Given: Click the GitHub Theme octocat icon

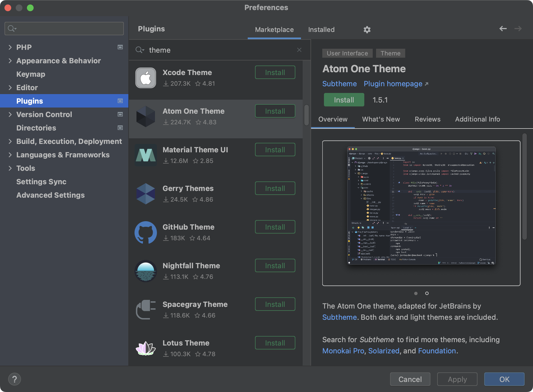Looking at the screenshot, I should pyautogui.click(x=145, y=232).
